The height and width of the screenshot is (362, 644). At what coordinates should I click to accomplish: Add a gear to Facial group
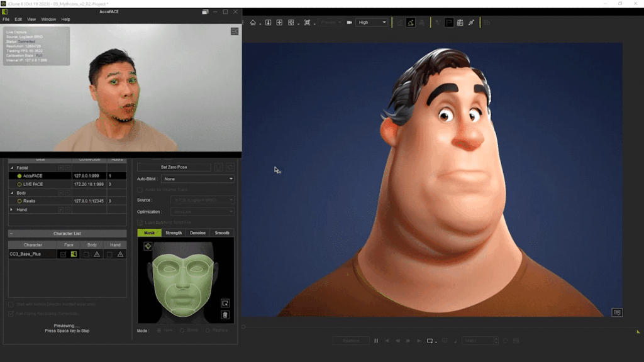pyautogui.click(x=61, y=168)
